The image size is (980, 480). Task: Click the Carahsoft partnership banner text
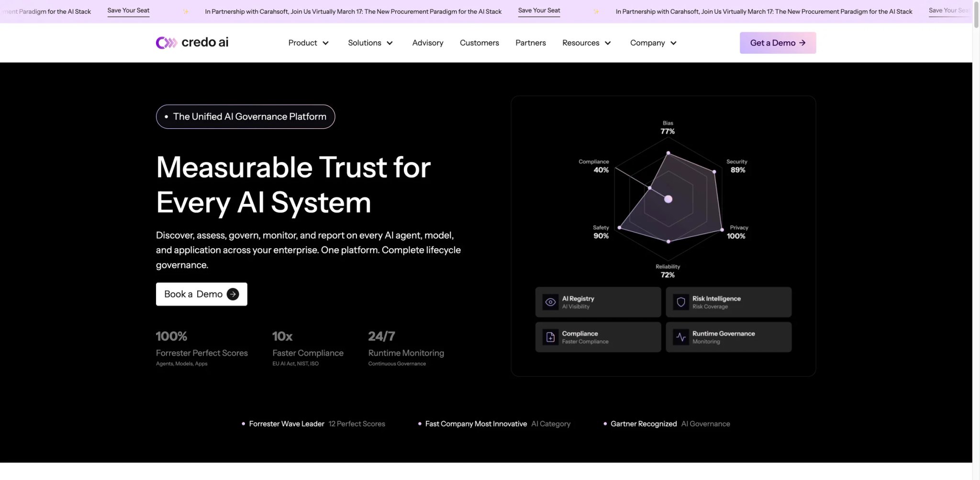(353, 11)
